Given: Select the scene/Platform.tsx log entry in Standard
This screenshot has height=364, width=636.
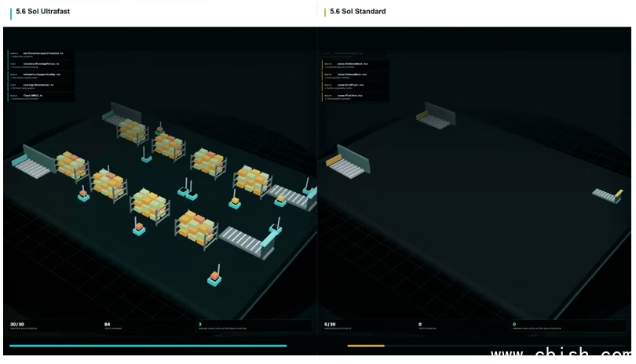Looking at the screenshot, I should pyautogui.click(x=356, y=96).
